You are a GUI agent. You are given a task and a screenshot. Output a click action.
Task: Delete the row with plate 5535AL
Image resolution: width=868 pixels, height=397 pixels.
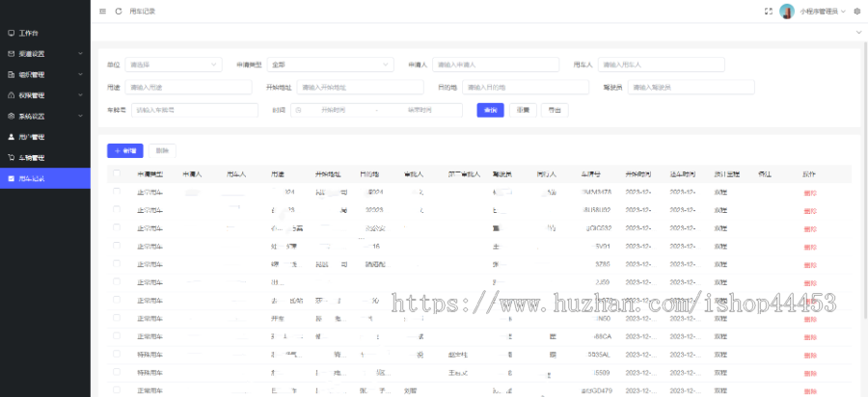(x=810, y=355)
